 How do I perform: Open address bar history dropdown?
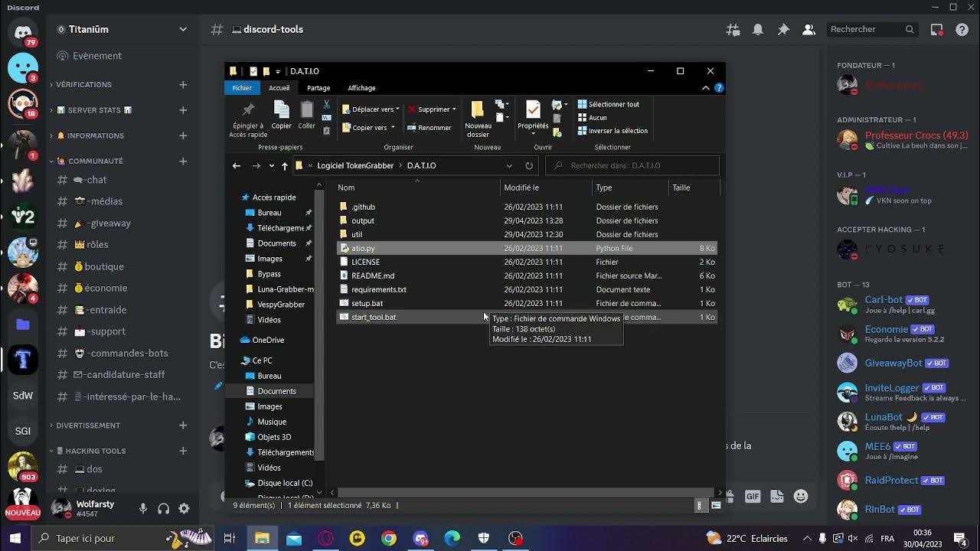(x=509, y=165)
